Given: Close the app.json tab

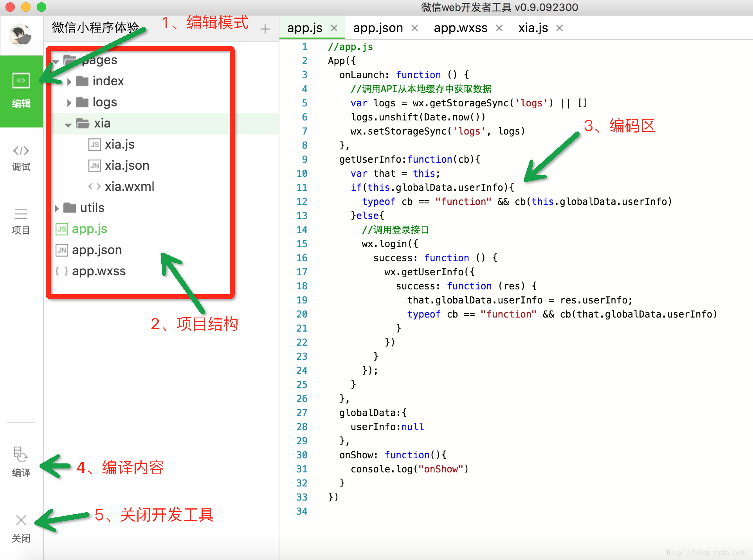Looking at the screenshot, I should click(414, 28).
